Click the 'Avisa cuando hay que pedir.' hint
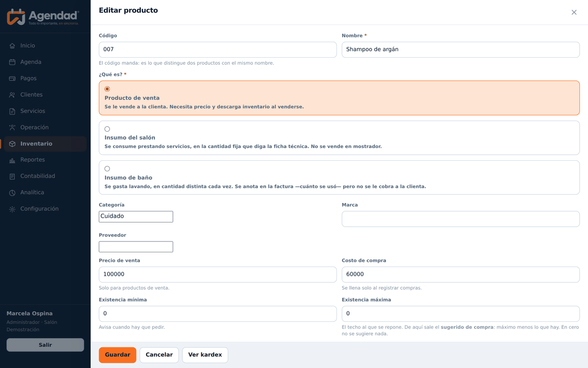This screenshot has height=368, width=588. (x=132, y=327)
